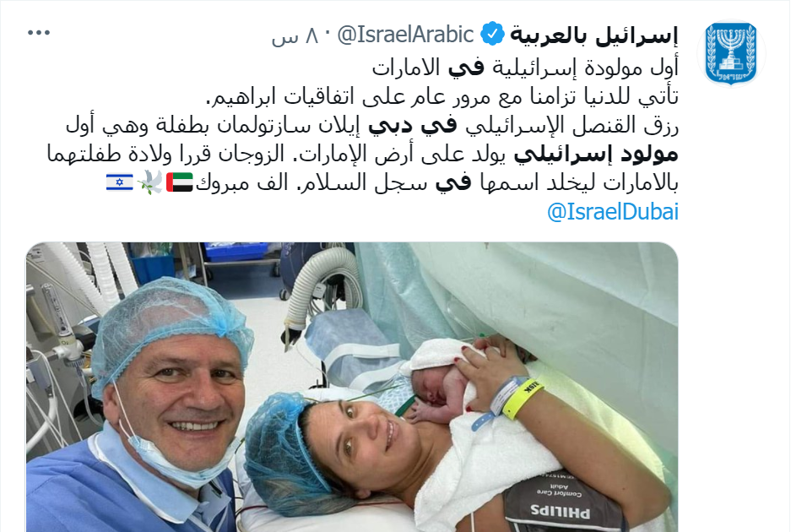
Task: Click the man's face in photo
Action: point(181,399)
